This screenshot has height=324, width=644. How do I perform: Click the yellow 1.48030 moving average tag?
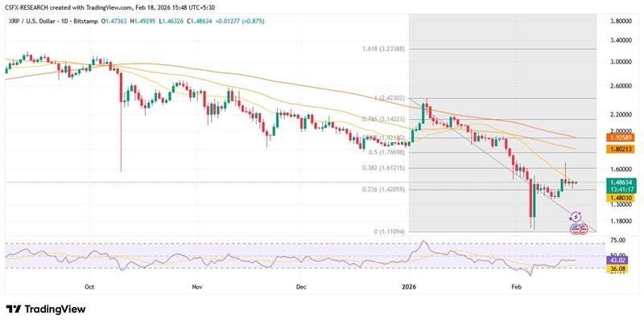[619, 199]
